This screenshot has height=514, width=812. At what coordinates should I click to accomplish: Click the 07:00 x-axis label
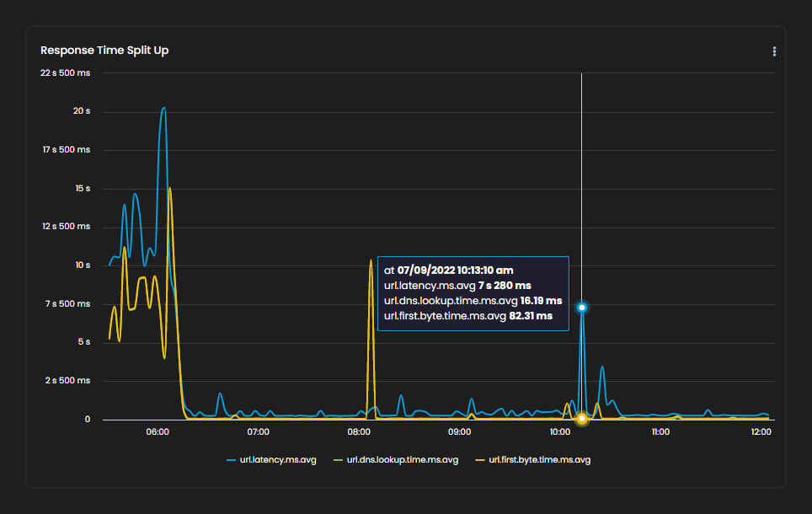[258, 431]
